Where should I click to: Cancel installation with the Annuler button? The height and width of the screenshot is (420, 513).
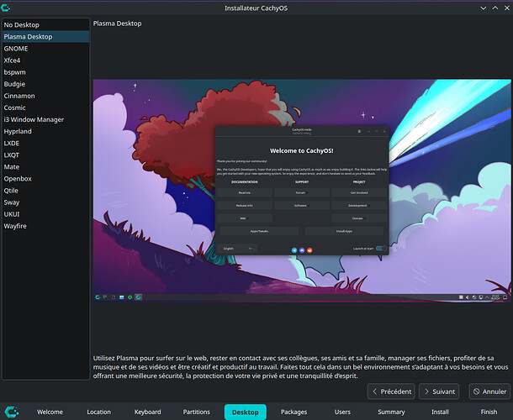pyautogui.click(x=489, y=391)
